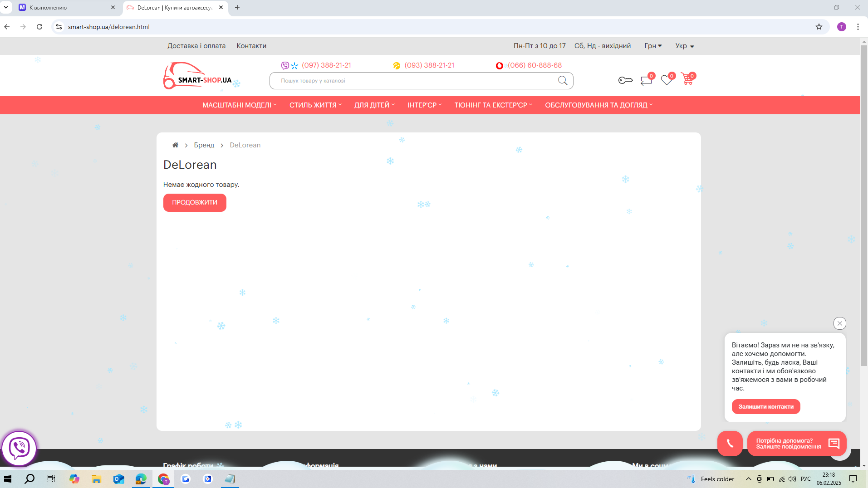868x488 pixels.
Task: Close the DeLorean tab
Action: point(221,7)
